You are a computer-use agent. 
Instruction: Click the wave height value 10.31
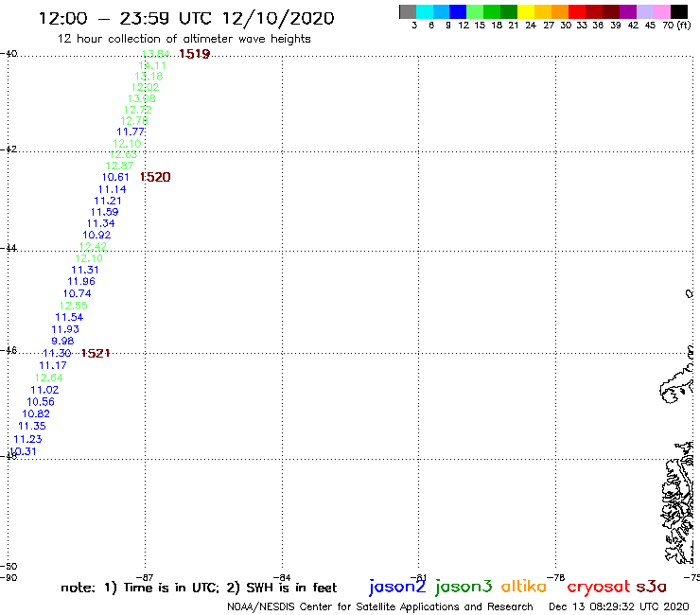tap(23, 451)
